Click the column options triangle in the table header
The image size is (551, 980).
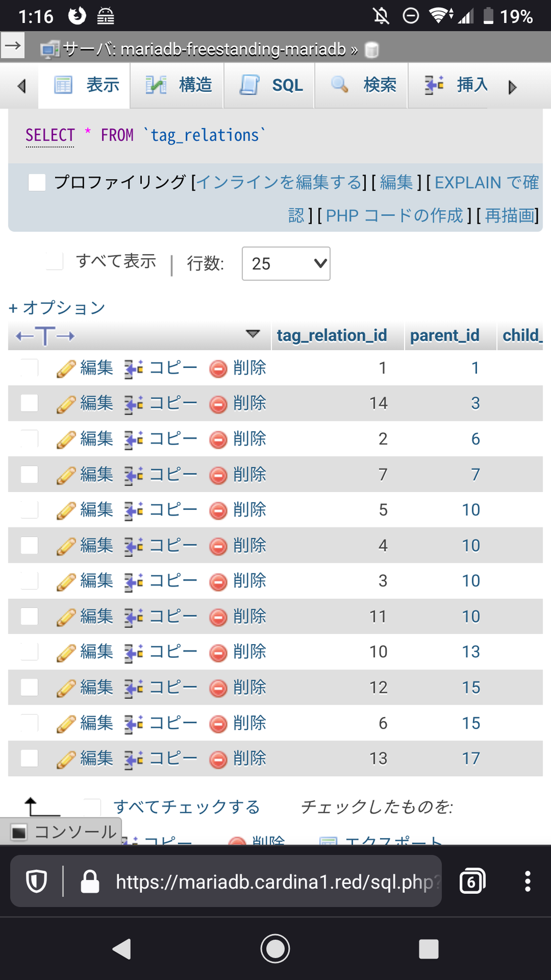tap(253, 334)
